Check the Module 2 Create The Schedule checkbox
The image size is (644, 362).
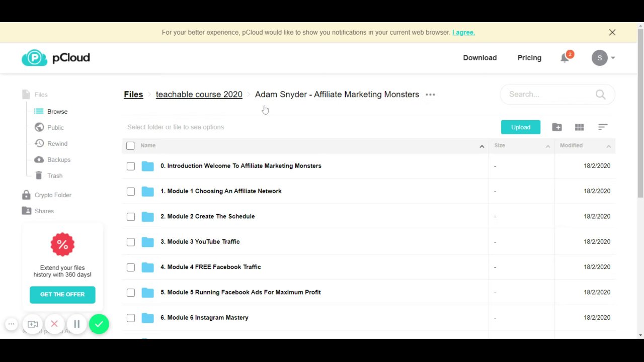coord(131,217)
